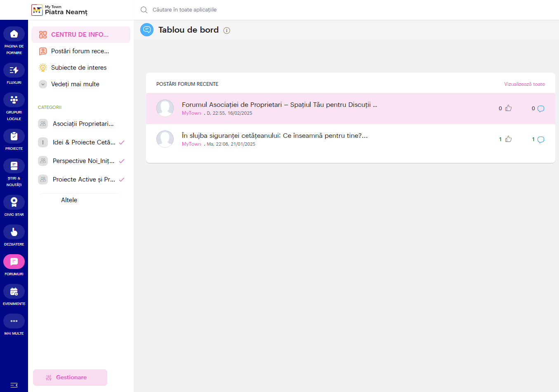Open the Civic Star icon
Image resolution: width=559 pixels, height=392 pixels.
click(14, 202)
